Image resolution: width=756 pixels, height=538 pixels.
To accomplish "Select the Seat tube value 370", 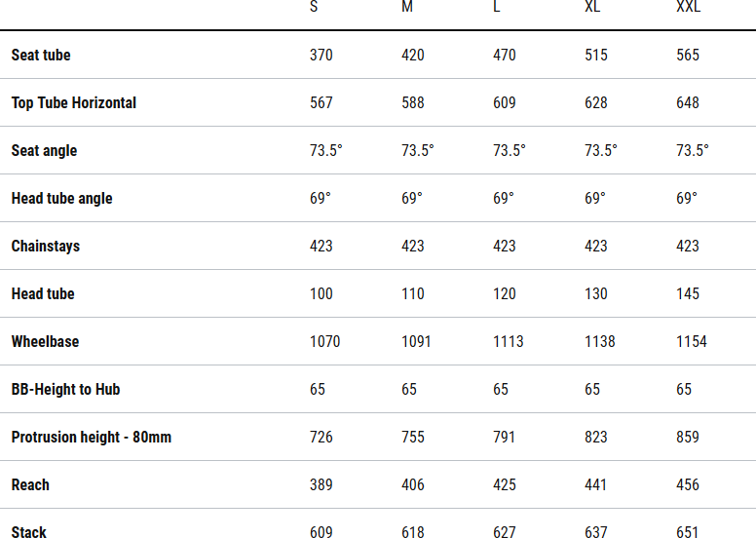I will tap(321, 56).
